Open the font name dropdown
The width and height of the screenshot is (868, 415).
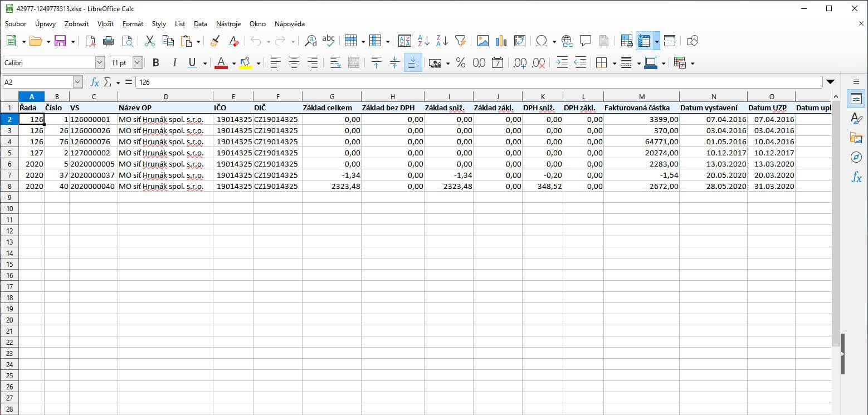pyautogui.click(x=100, y=63)
